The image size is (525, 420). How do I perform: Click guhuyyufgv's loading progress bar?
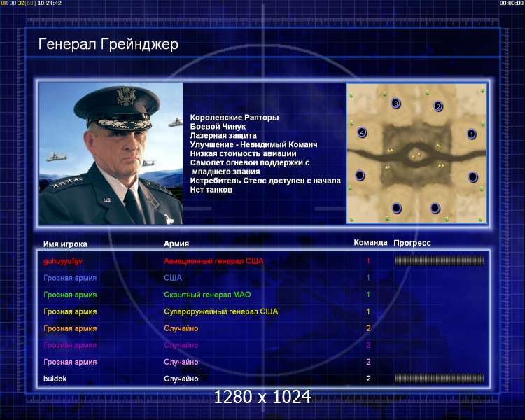pyautogui.click(x=440, y=260)
